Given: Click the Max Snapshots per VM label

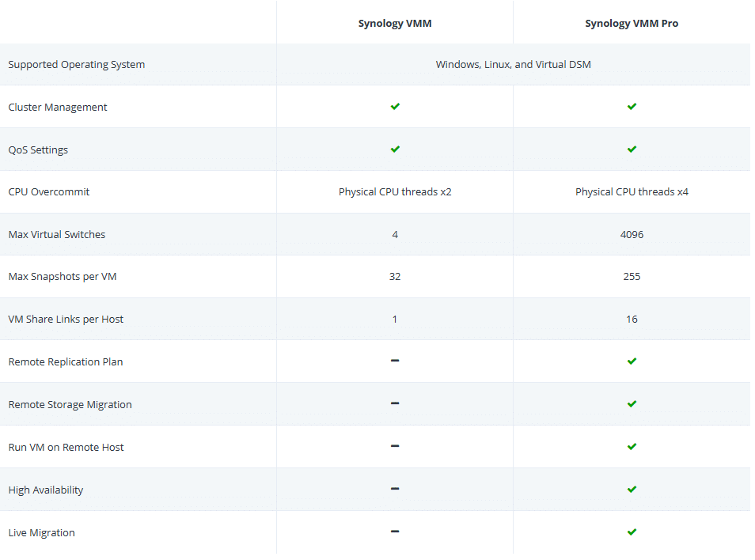Looking at the screenshot, I should point(63,278).
